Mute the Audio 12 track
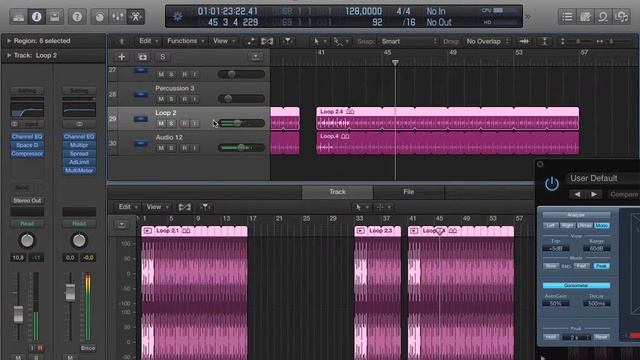This screenshot has height=360, width=640. pos(161,148)
